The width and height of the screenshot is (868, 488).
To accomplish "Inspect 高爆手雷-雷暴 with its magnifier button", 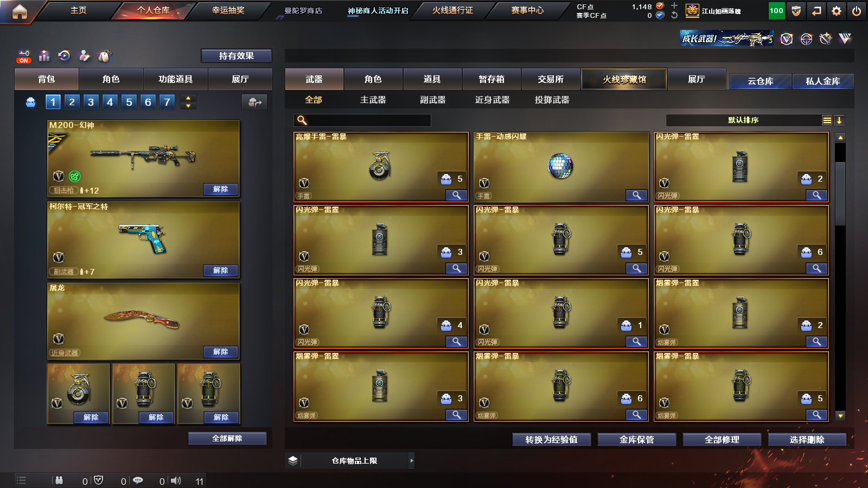I will (457, 195).
